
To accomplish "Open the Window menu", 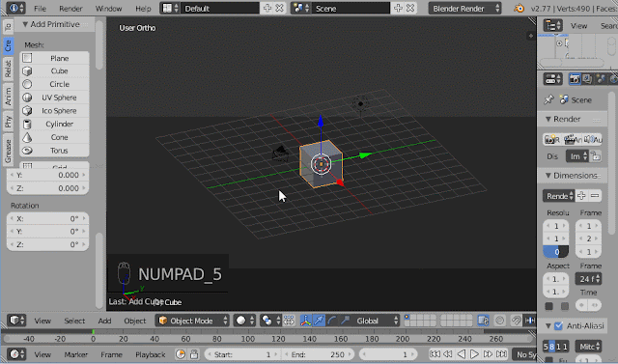I will (108, 9).
